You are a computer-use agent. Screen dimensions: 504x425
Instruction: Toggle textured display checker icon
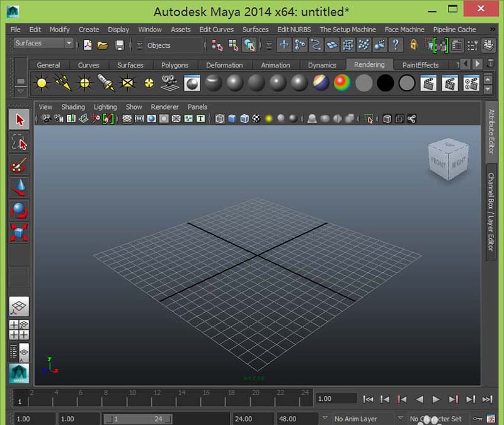click(x=256, y=119)
